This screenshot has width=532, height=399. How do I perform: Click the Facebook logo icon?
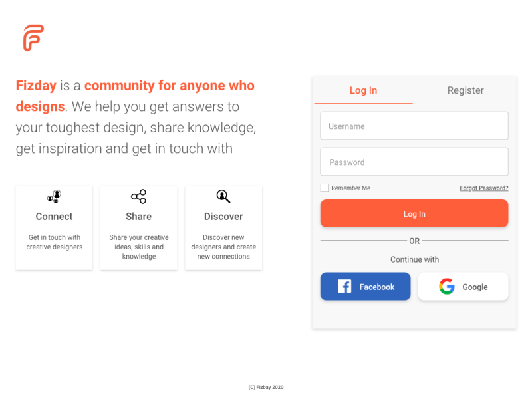click(344, 287)
